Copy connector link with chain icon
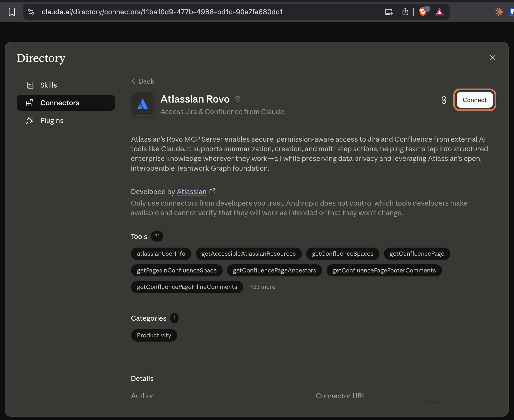This screenshot has height=420, width=514. click(444, 100)
